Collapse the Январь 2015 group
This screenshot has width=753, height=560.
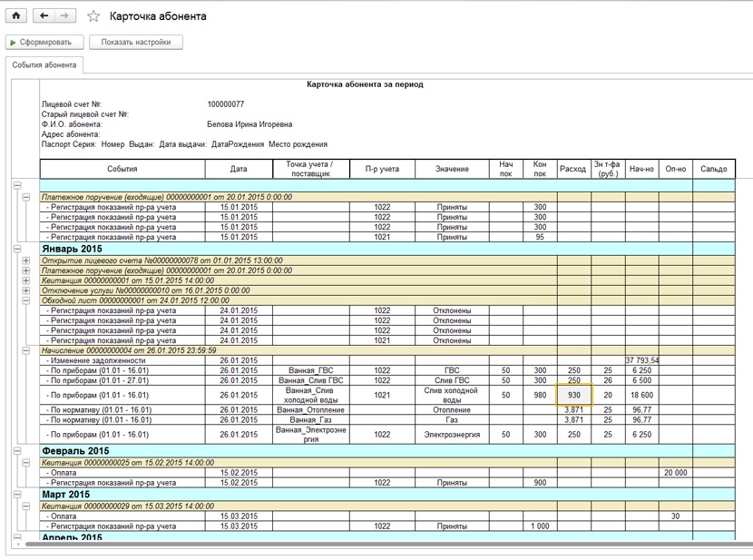click(17, 249)
